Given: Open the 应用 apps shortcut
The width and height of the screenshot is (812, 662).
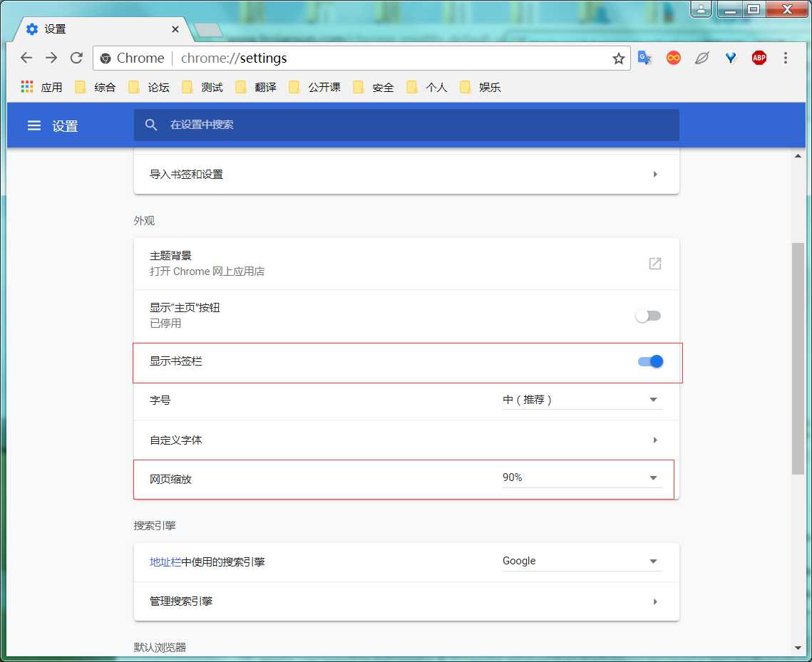Looking at the screenshot, I should pyautogui.click(x=41, y=87).
